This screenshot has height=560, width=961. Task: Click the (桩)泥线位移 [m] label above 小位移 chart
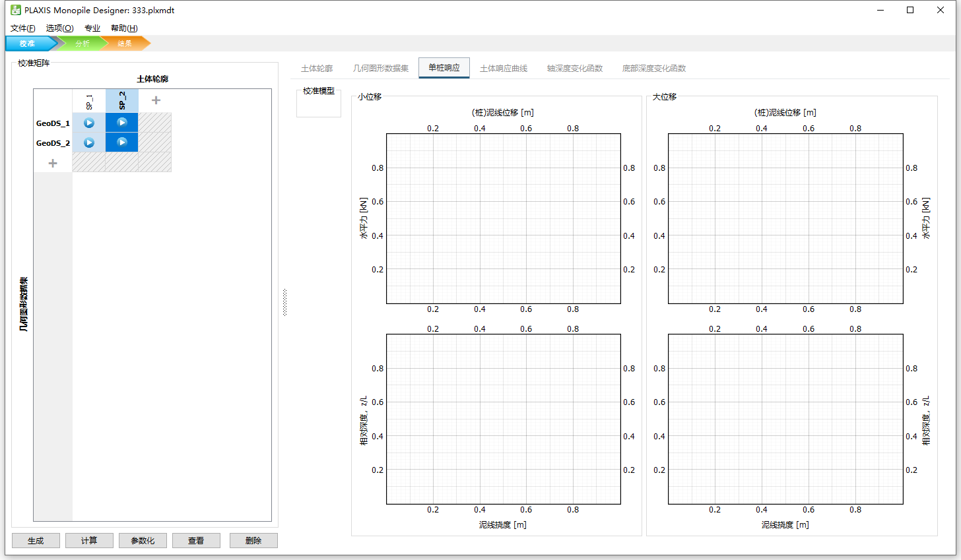point(503,113)
